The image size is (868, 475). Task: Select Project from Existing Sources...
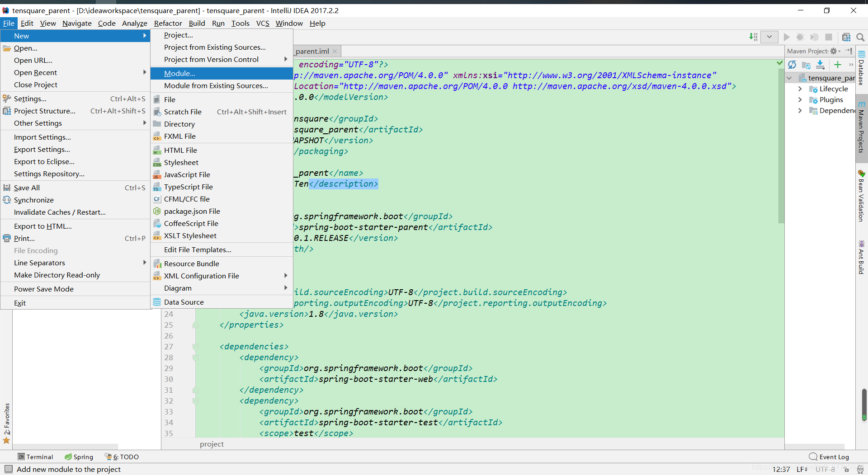[x=222, y=47]
